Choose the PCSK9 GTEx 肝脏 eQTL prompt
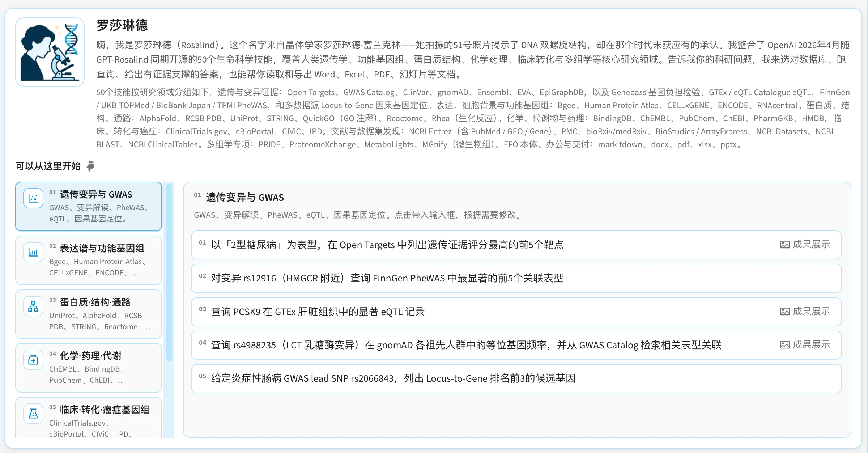Viewport: 868px width, 453px height. (x=516, y=312)
